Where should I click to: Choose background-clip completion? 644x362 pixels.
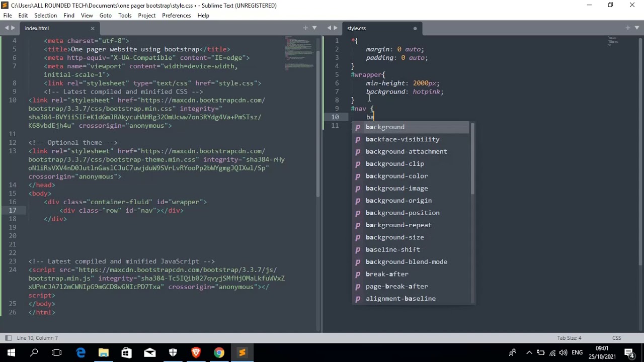pyautogui.click(x=411, y=164)
